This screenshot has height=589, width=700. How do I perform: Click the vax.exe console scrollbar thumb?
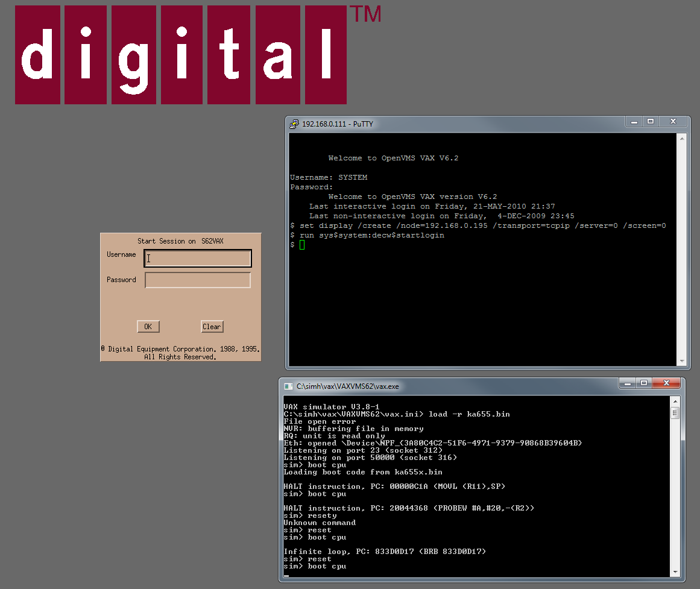675,413
